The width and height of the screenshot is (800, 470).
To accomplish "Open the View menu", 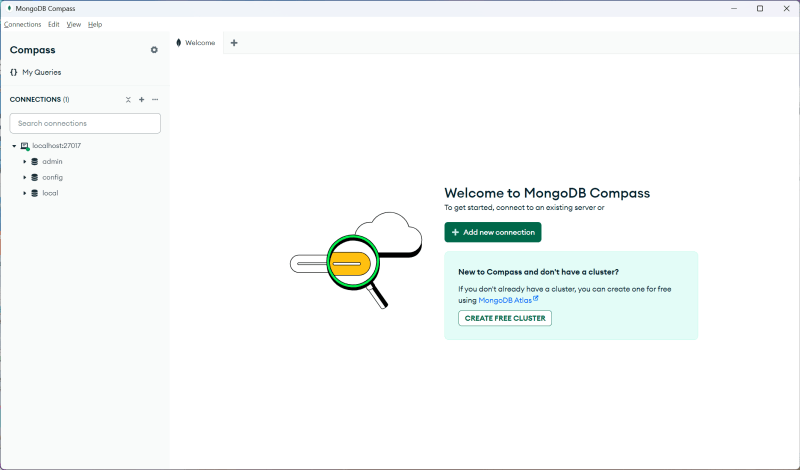I will [73, 24].
